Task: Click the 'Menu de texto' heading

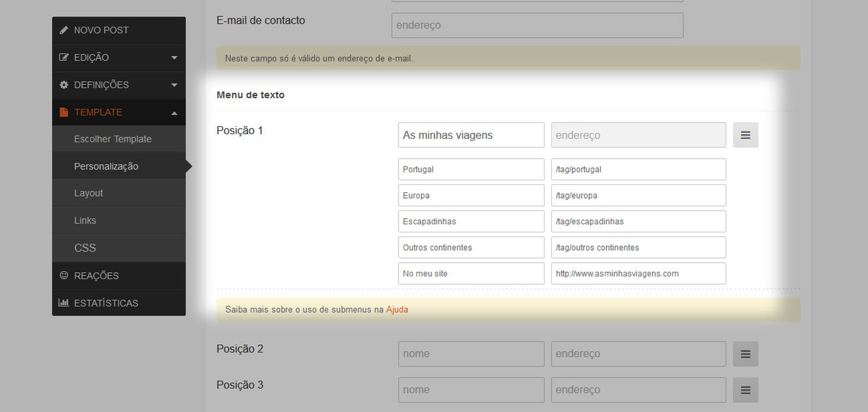Action: (250, 95)
